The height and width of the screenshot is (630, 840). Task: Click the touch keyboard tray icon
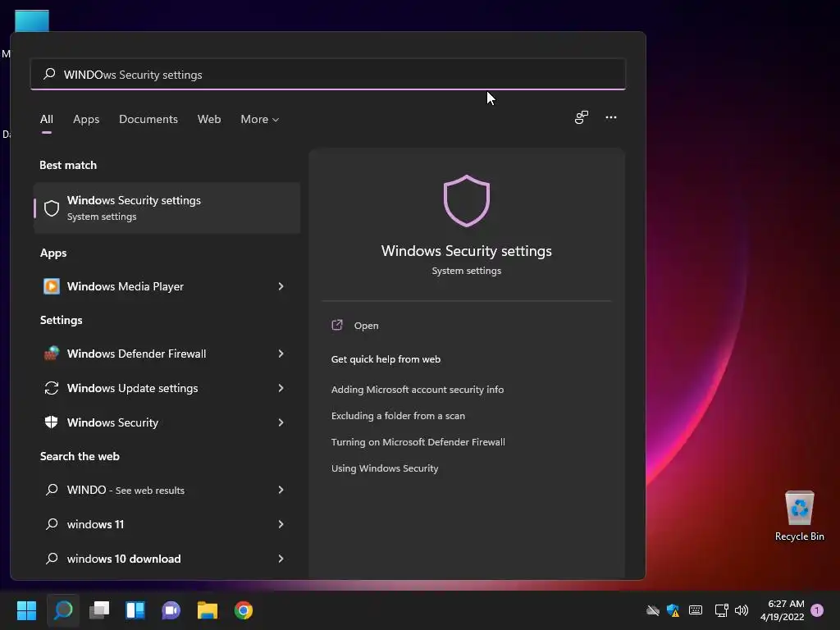(696, 610)
